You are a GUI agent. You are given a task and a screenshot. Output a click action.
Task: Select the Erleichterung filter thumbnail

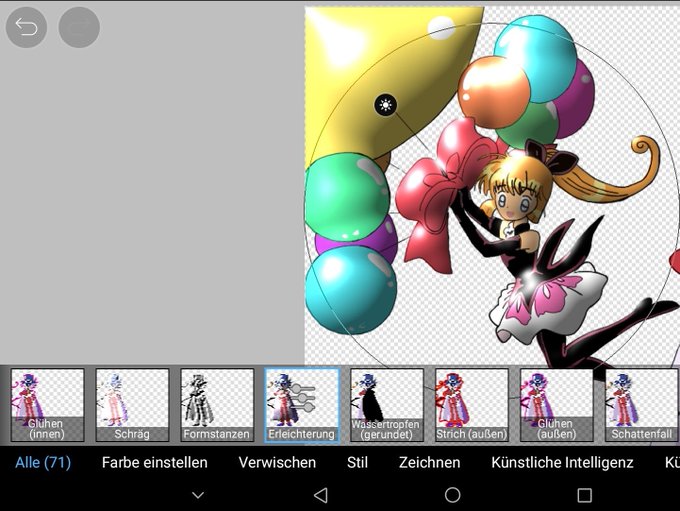pyautogui.click(x=302, y=405)
